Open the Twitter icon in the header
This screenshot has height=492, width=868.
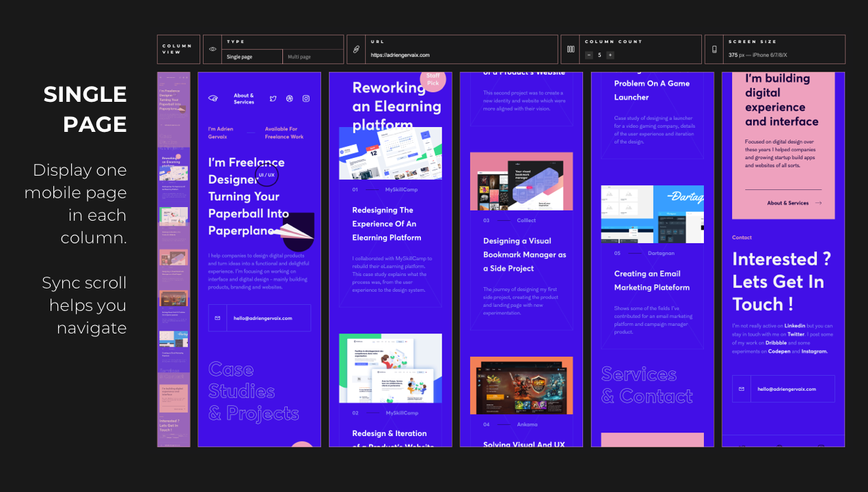pyautogui.click(x=273, y=98)
